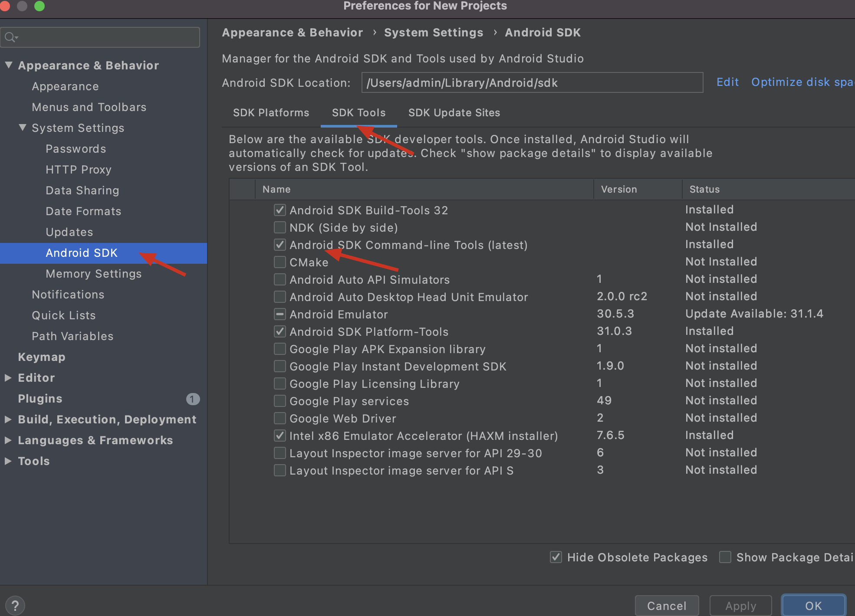855x616 pixels.
Task: Click the '30.5.3' version cell
Action: pos(615,314)
